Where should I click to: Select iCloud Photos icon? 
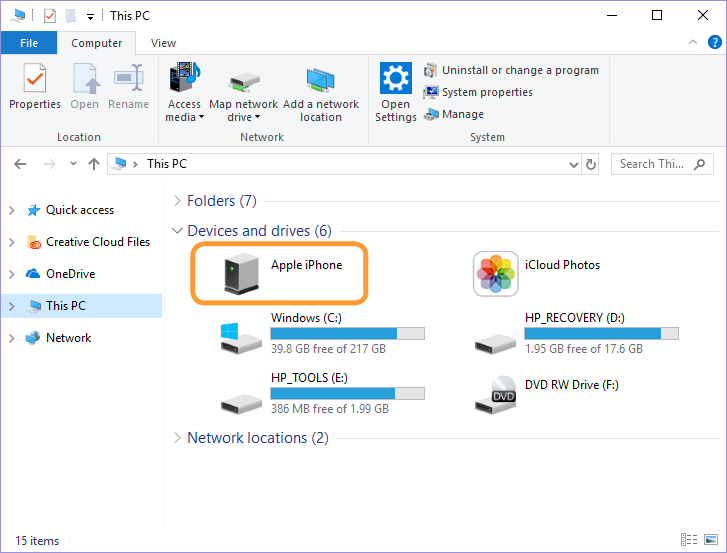pyautogui.click(x=496, y=273)
